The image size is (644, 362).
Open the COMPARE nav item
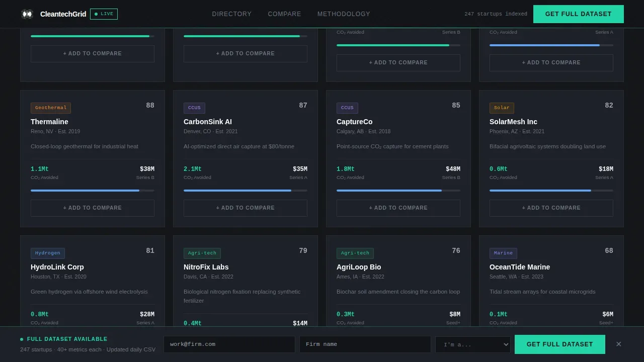(x=285, y=14)
